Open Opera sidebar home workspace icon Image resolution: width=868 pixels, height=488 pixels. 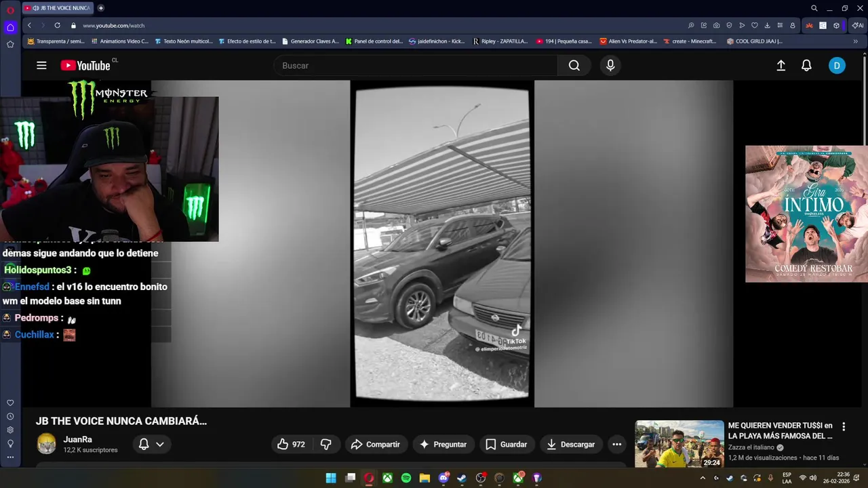10,28
